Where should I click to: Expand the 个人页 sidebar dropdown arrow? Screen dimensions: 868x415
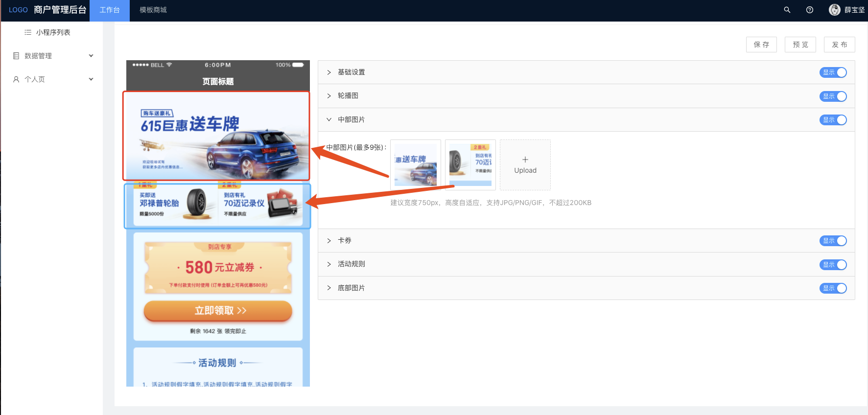coord(91,79)
